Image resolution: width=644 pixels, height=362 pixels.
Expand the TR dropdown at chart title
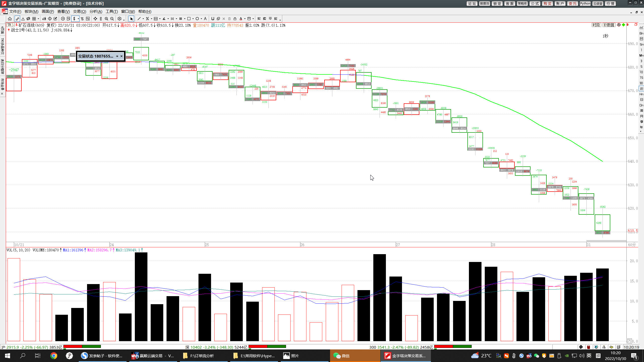click(14, 25)
